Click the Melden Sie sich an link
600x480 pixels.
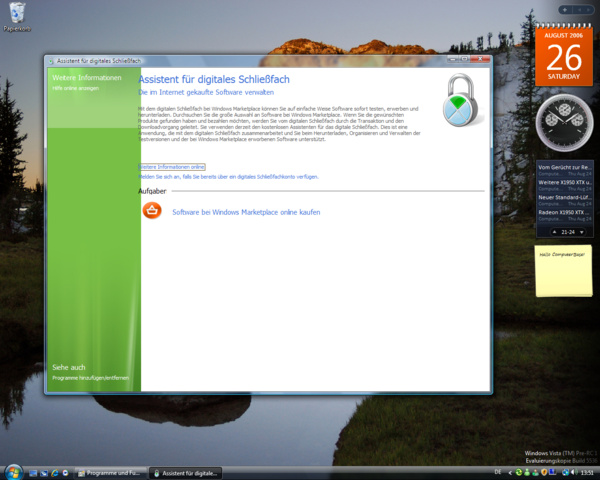tap(228, 177)
